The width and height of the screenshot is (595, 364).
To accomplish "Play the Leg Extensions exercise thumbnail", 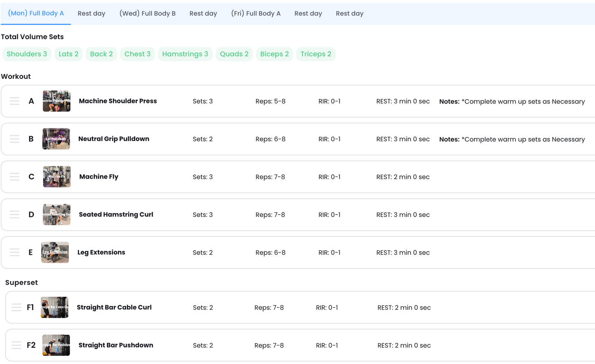I will [x=55, y=252].
